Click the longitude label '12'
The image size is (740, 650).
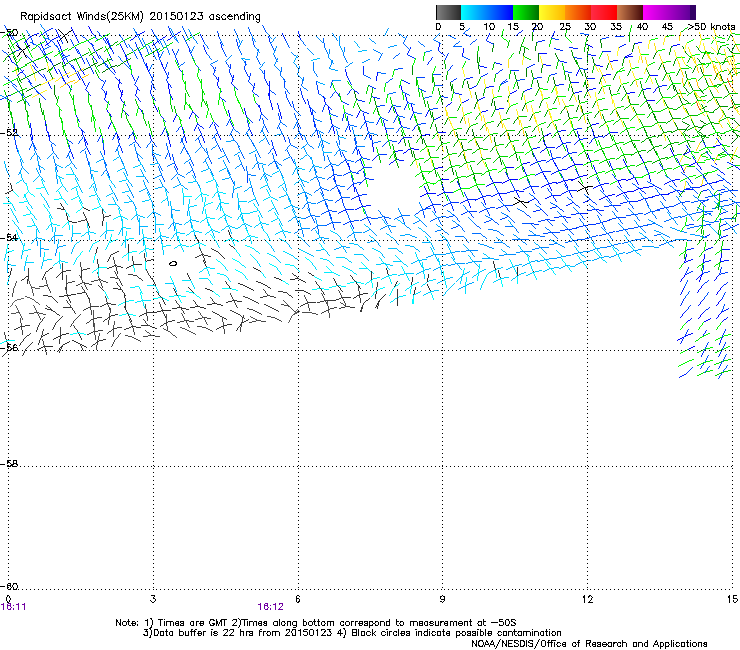(588, 599)
